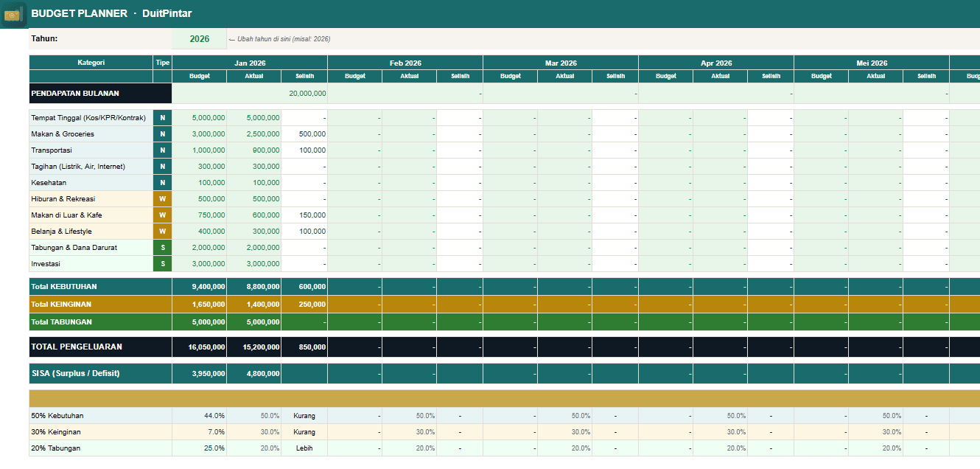The width and height of the screenshot is (980, 469).
Task: Click the Jan 2026 month header
Action: click(248, 63)
